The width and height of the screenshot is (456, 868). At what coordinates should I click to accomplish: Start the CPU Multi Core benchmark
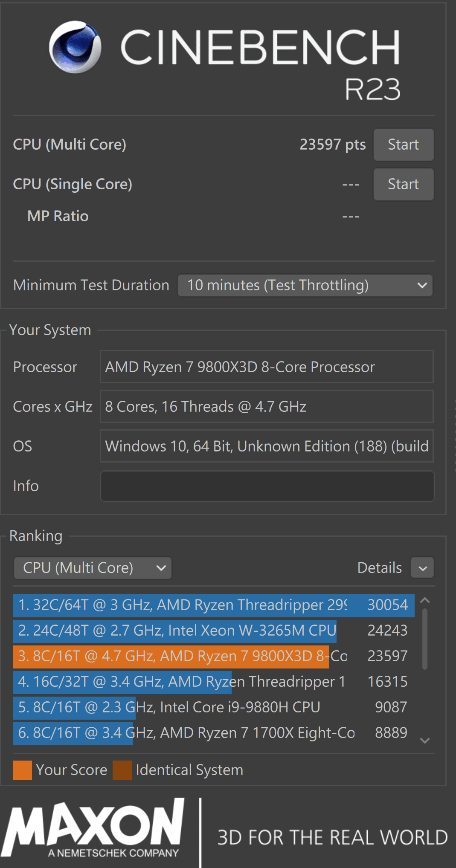403,145
